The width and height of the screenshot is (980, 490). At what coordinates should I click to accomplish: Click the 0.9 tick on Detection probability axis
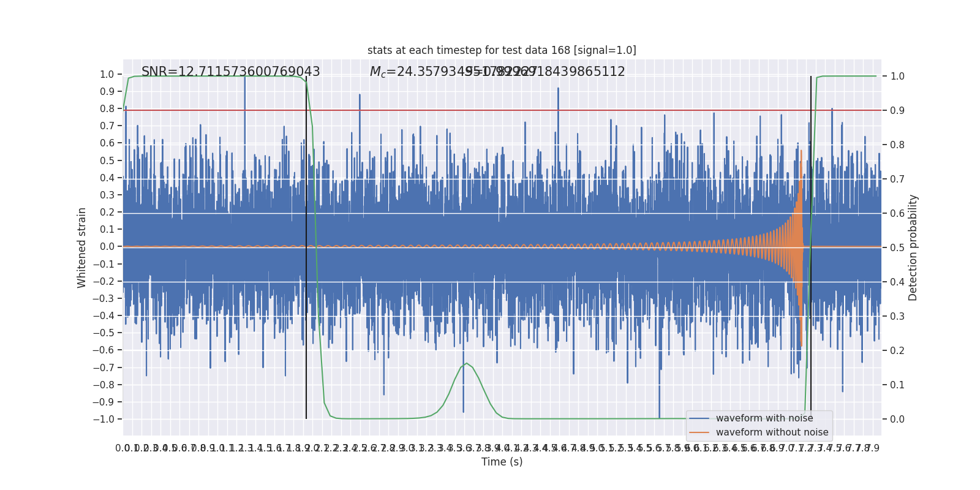click(897, 110)
